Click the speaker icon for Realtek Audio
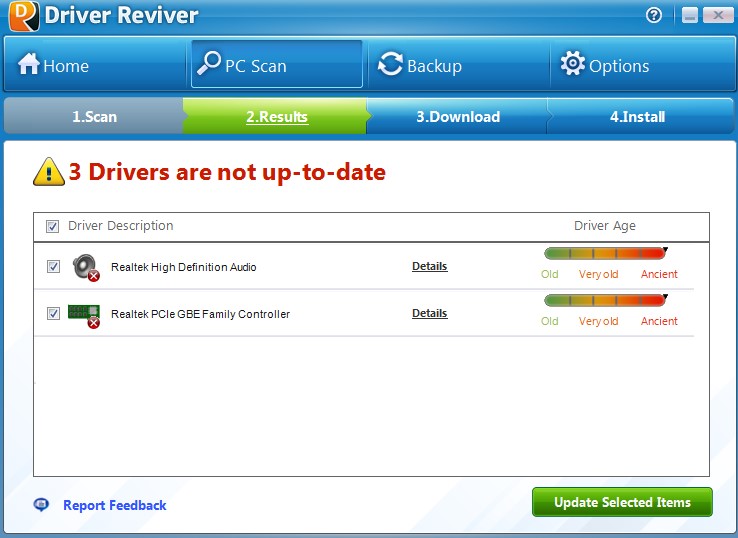 click(86, 267)
